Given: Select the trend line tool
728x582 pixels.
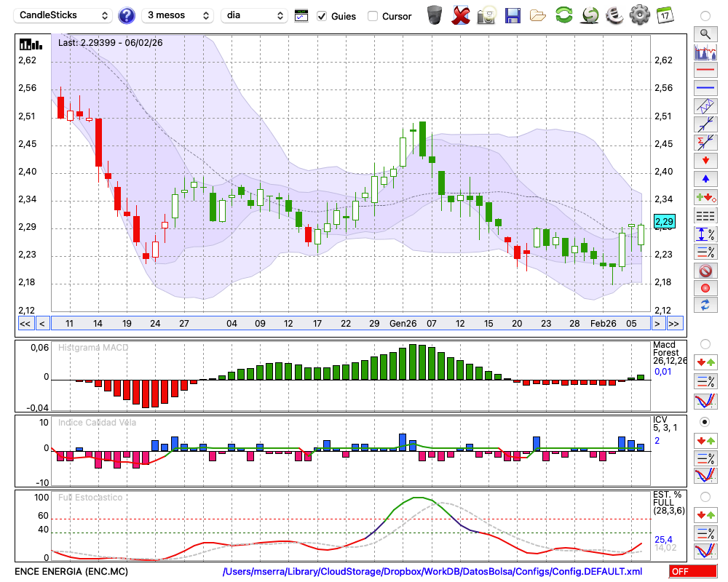Looking at the screenshot, I should 705,124.
